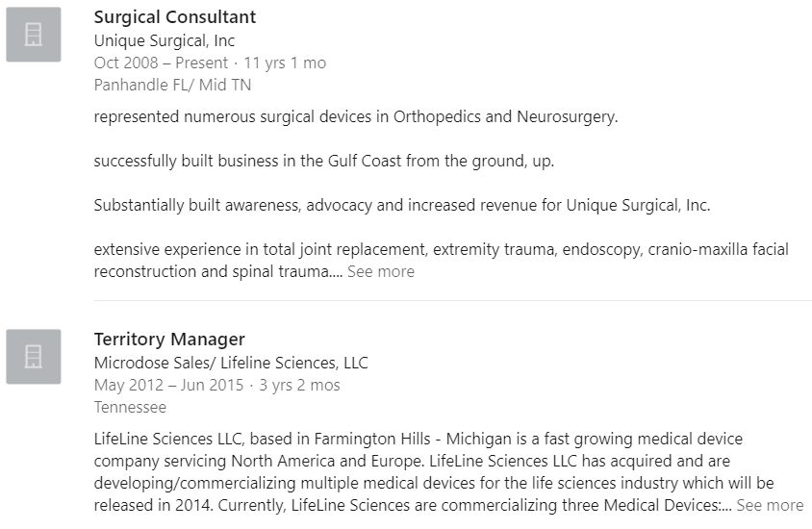The height and width of the screenshot is (529, 812).
Task: Select the Panhandle FL/ Mid TN location
Action: coord(172,85)
